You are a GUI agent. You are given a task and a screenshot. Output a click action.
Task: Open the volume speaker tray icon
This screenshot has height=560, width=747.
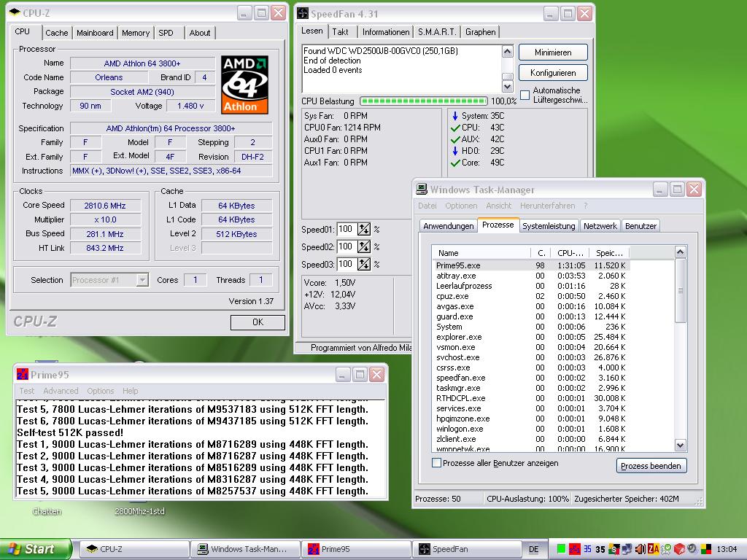point(640,549)
